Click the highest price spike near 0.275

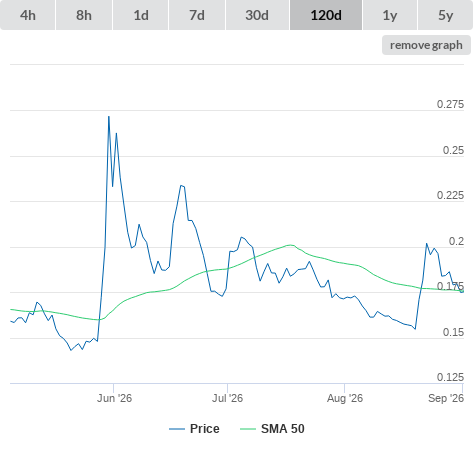tap(109, 117)
